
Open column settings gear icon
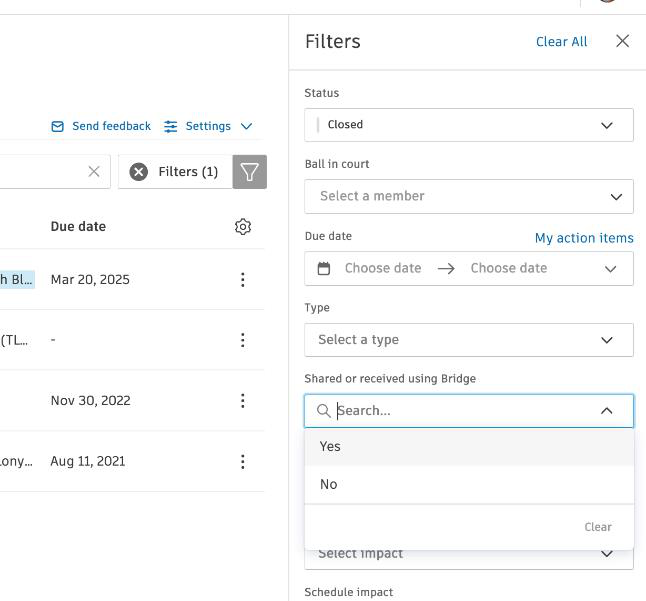(x=243, y=227)
